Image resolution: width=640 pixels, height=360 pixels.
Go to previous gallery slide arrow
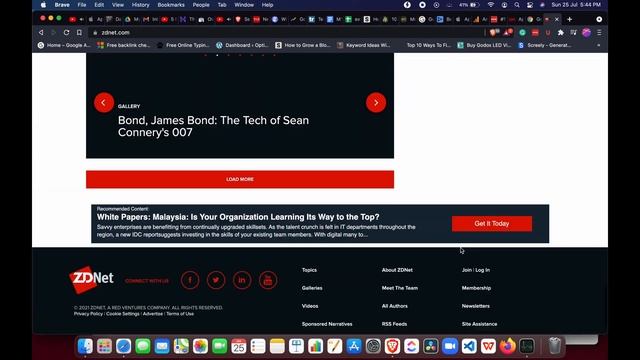coord(104,102)
